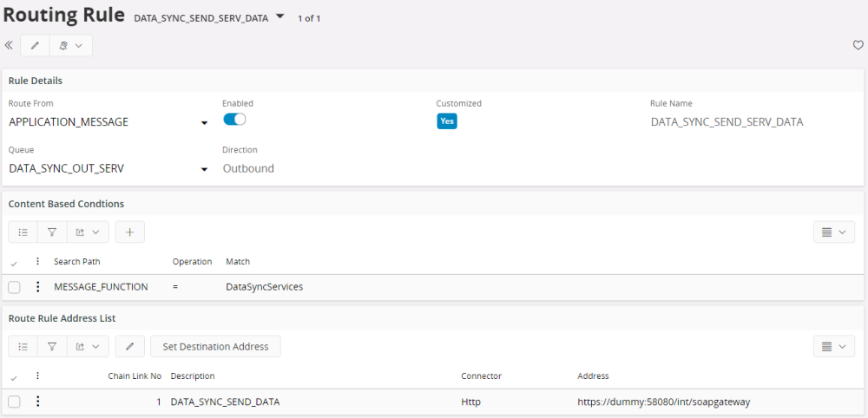The width and height of the screenshot is (868, 418).
Task: Click the pencil edit icon below the title
Action: coord(35,45)
